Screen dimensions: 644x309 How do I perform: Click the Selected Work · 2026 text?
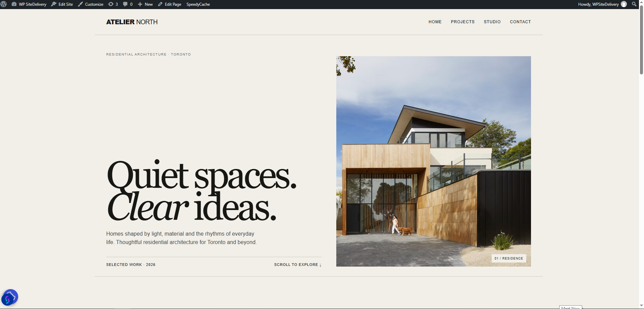click(131, 265)
